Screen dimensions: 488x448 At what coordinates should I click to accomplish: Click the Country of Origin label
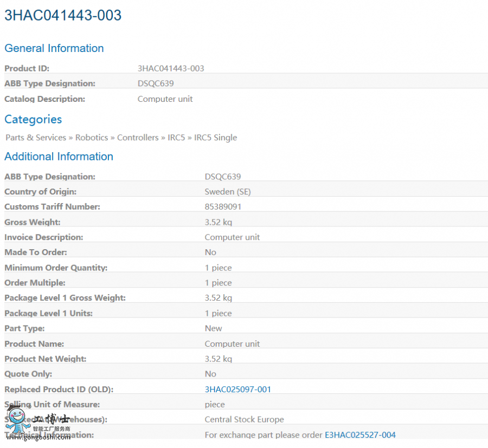(x=41, y=192)
